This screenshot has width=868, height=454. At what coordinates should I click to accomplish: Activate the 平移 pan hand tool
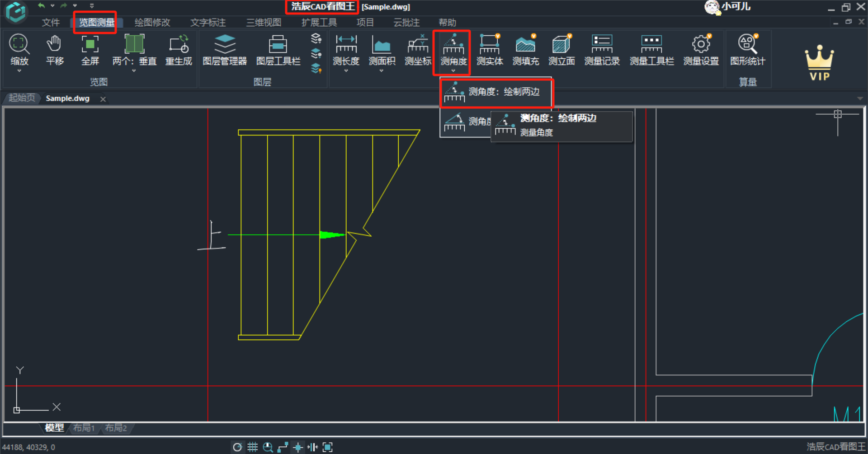point(55,49)
